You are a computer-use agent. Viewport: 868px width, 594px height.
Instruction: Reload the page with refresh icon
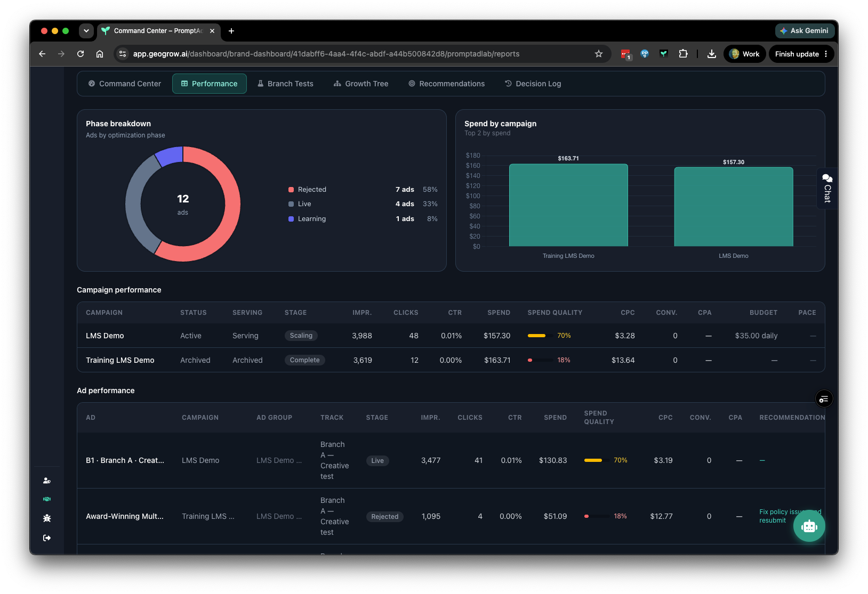(x=81, y=54)
